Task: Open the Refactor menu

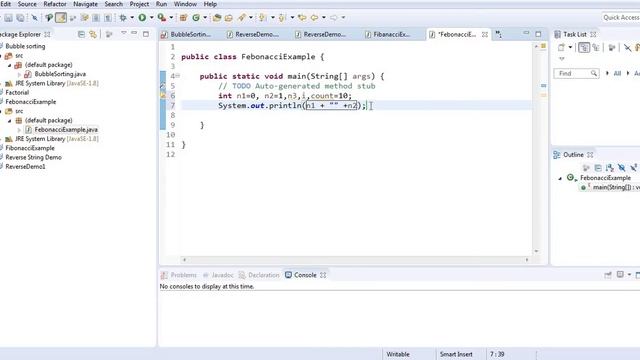Action: 55,4
